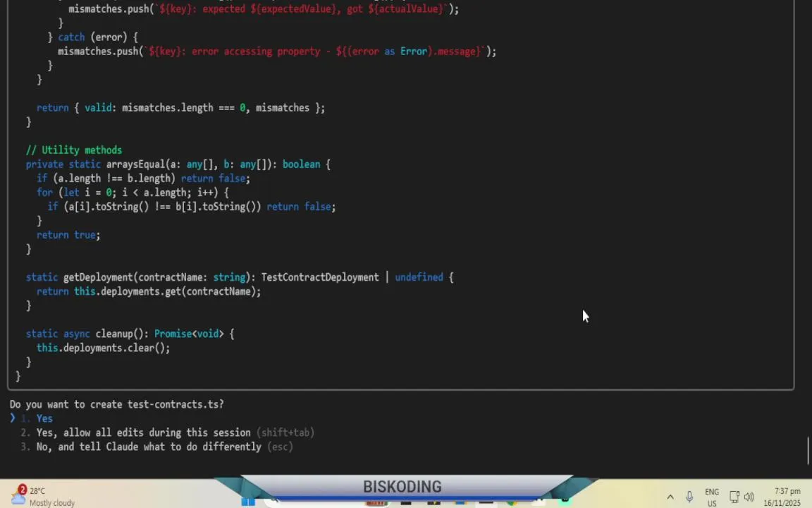Click 'private static arraysEqual' declaration line
The height and width of the screenshot is (508, 812).
coord(178,164)
